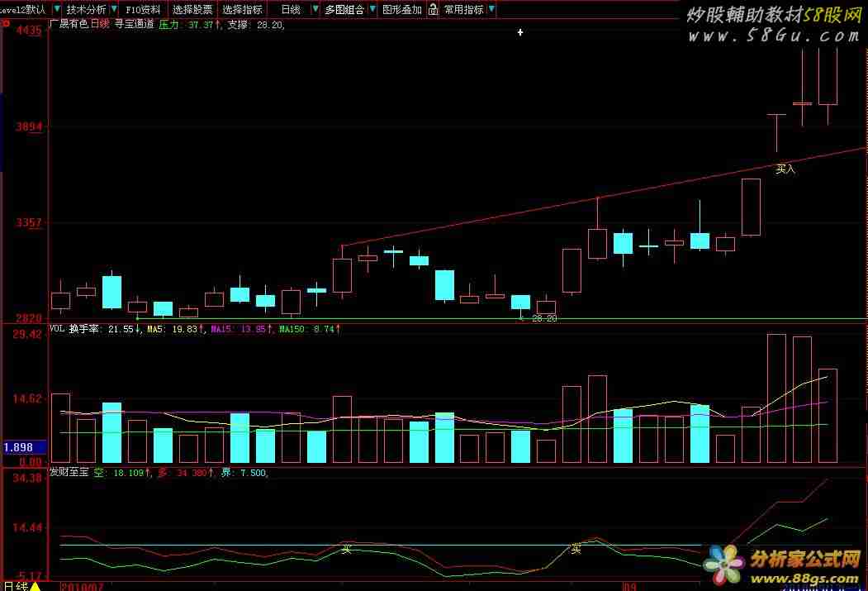This screenshot has height=591, width=868.
Task: Click the 多图组合 toolbar button
Action: point(344,9)
